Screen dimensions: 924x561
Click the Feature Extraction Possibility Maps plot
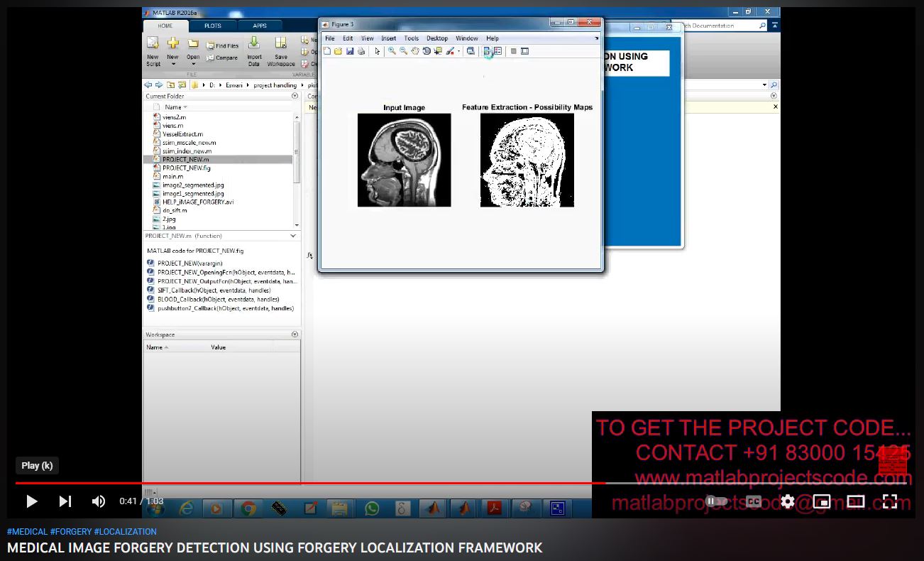click(527, 160)
